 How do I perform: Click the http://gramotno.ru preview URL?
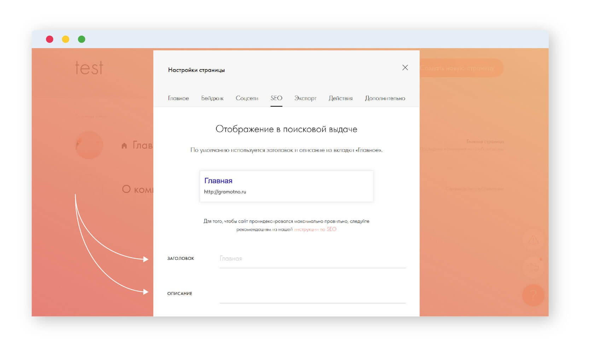[x=225, y=192]
